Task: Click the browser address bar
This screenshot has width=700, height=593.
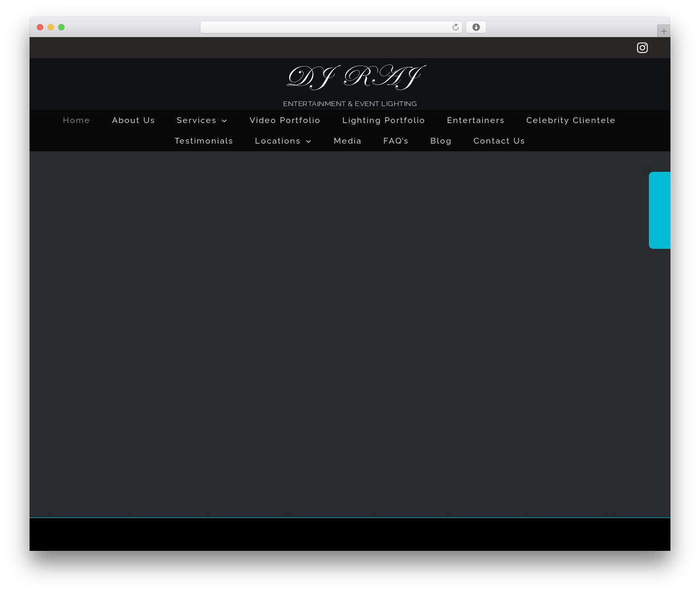Action: point(331,27)
